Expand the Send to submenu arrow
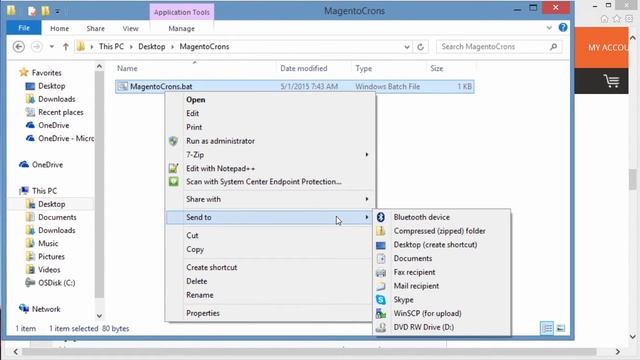The width and height of the screenshot is (640, 360). [x=367, y=217]
